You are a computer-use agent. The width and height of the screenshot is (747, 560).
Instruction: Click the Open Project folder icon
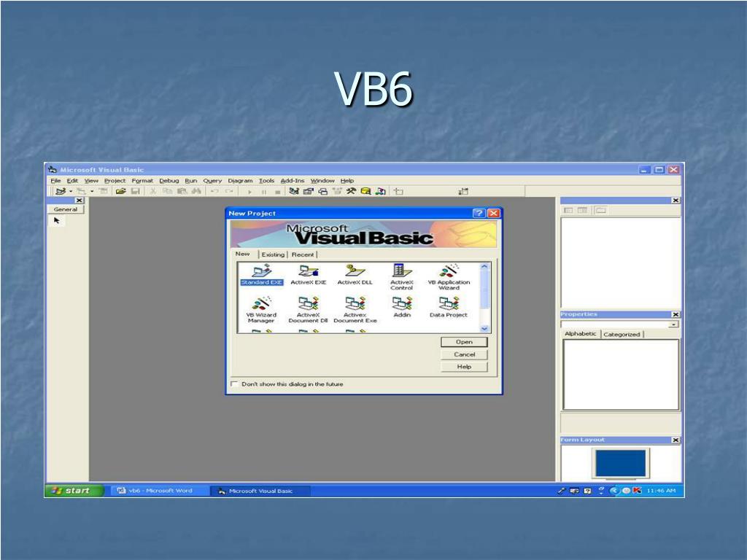coord(120,192)
